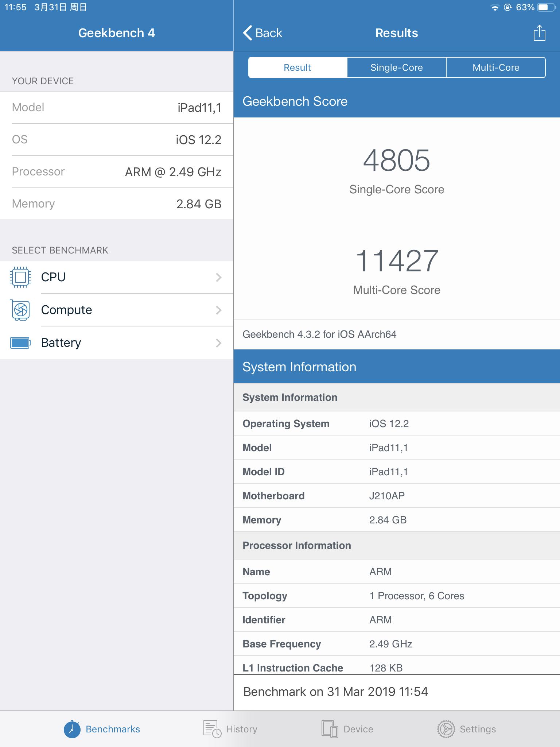Go back using the Back label
The height and width of the screenshot is (747, 560).
pyautogui.click(x=269, y=33)
